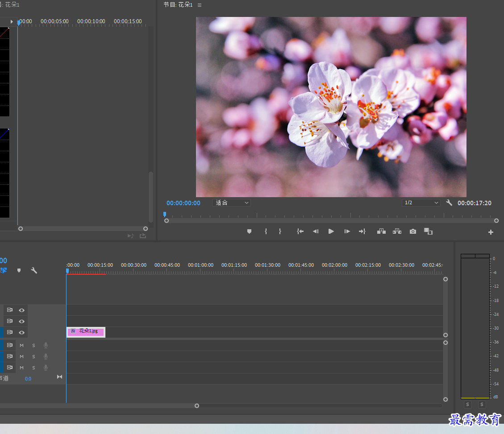The height and width of the screenshot is (434, 504).
Task: Open timeline display settings wrench
Action: coord(34,270)
